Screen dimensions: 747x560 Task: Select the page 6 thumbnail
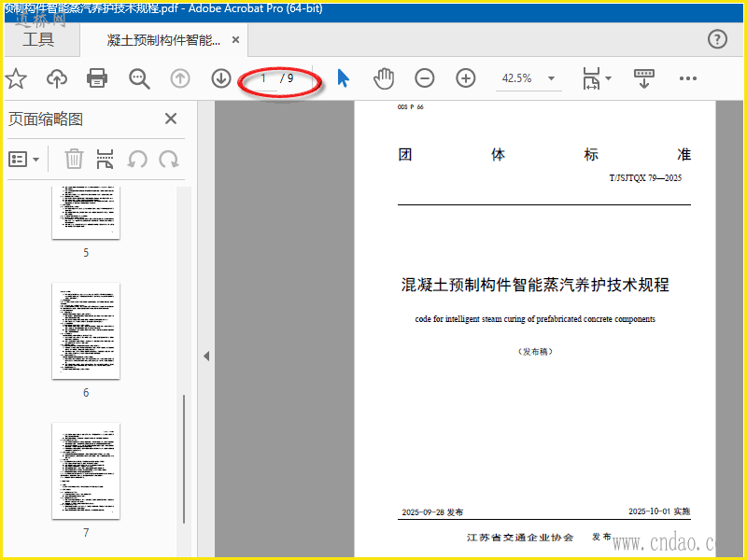click(x=86, y=331)
